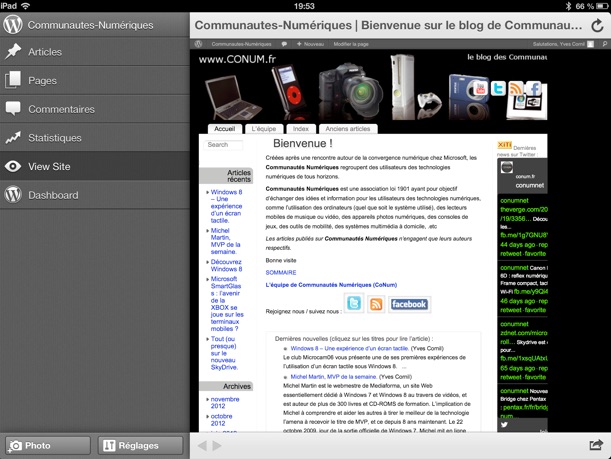Switch to the L'équipe tab
Viewport: 611px width, 459px height.
(264, 129)
